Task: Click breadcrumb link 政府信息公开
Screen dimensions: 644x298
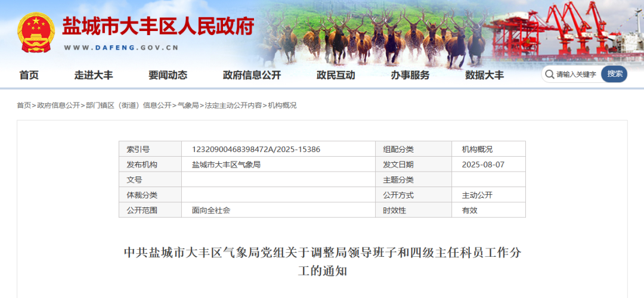Action: click(58, 105)
